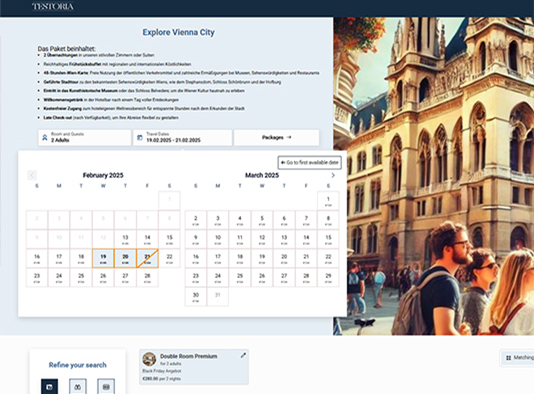Select February 17 in the calendar

(x=59, y=258)
